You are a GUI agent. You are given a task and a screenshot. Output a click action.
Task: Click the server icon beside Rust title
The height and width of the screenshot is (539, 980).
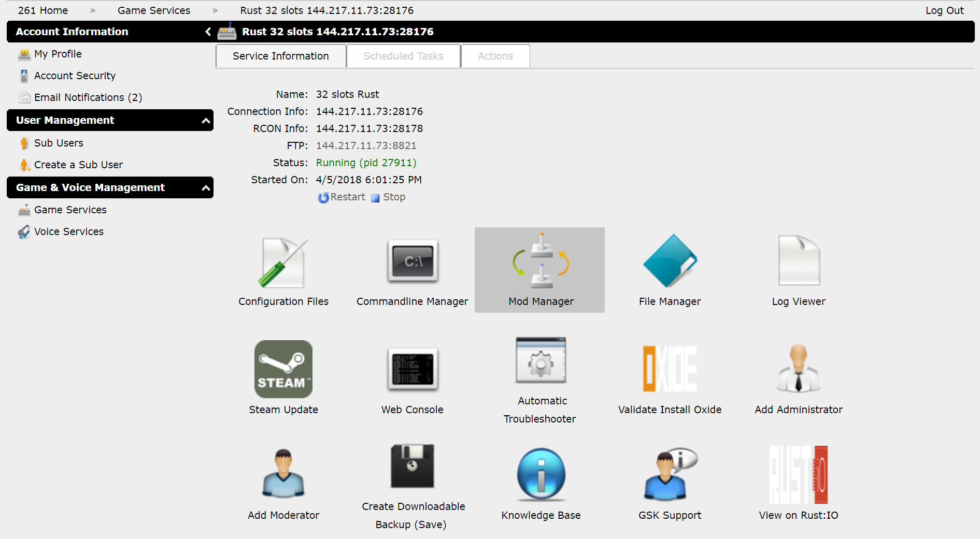tap(226, 32)
